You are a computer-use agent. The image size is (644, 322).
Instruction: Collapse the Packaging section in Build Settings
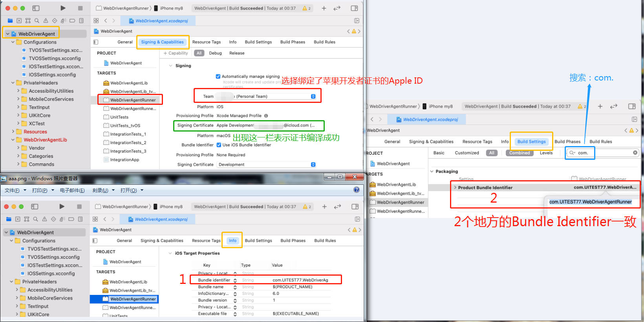(x=432, y=171)
